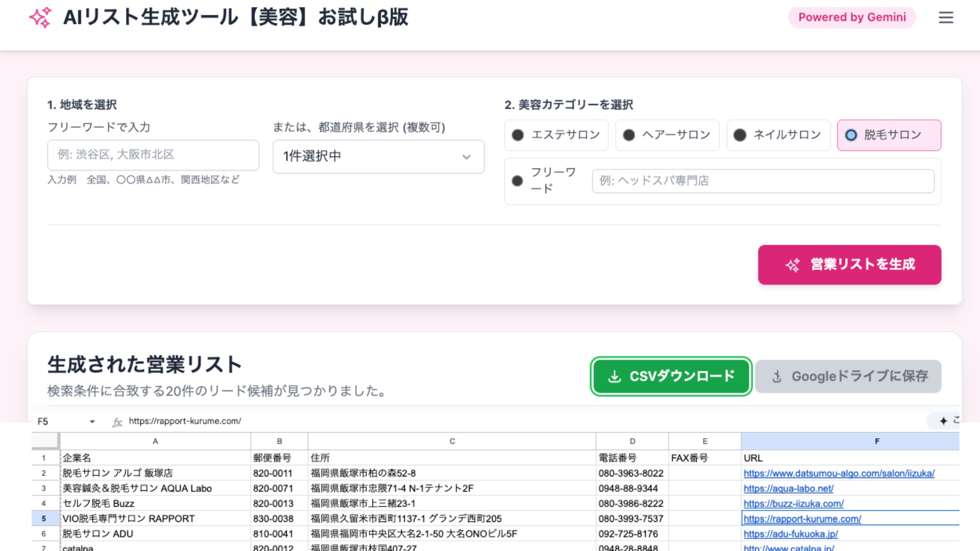Open the name box dropdown next to F5

[x=92, y=421]
